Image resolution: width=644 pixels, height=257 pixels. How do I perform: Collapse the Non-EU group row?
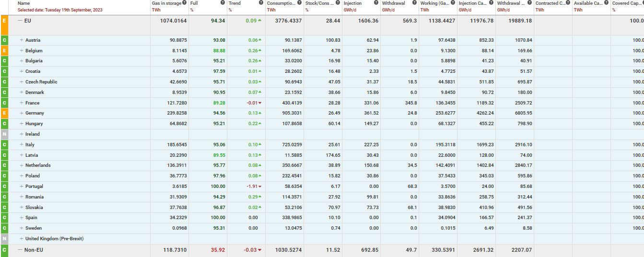tap(20, 250)
